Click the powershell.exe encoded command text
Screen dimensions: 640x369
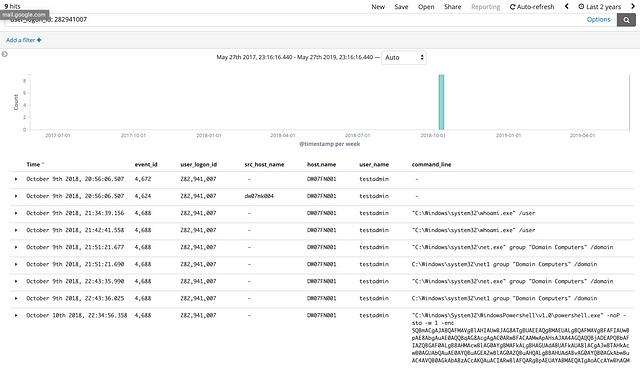coord(520,338)
